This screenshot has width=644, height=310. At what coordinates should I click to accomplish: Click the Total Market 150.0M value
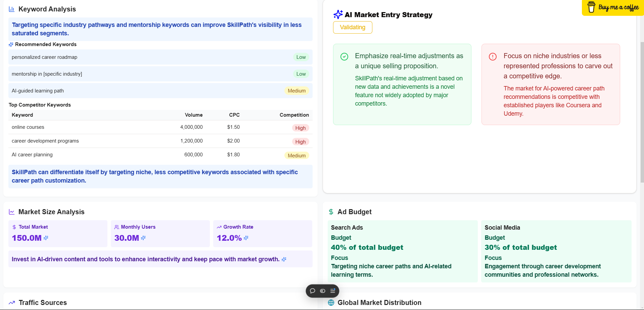(x=27, y=238)
